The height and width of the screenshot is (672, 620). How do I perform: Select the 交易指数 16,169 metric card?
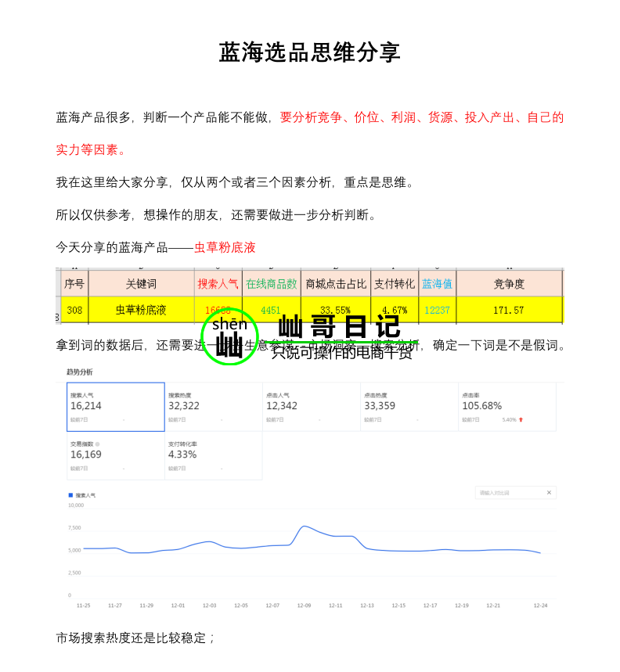pos(116,455)
